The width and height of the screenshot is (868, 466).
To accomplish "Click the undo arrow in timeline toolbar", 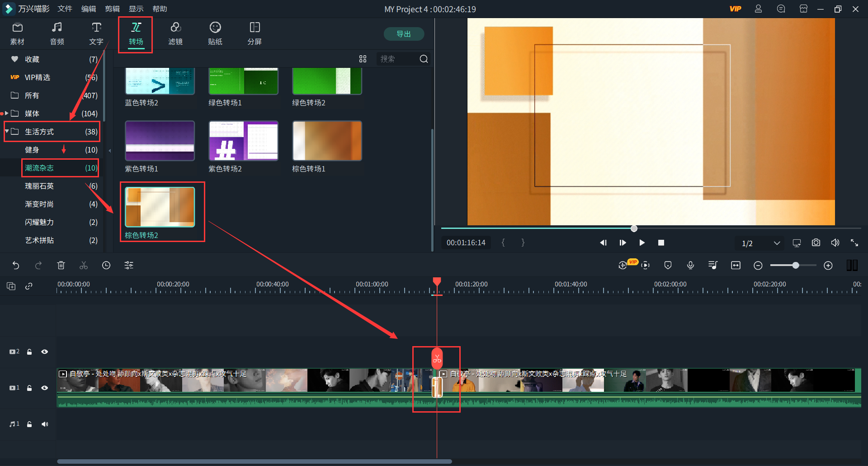I will pos(16,266).
